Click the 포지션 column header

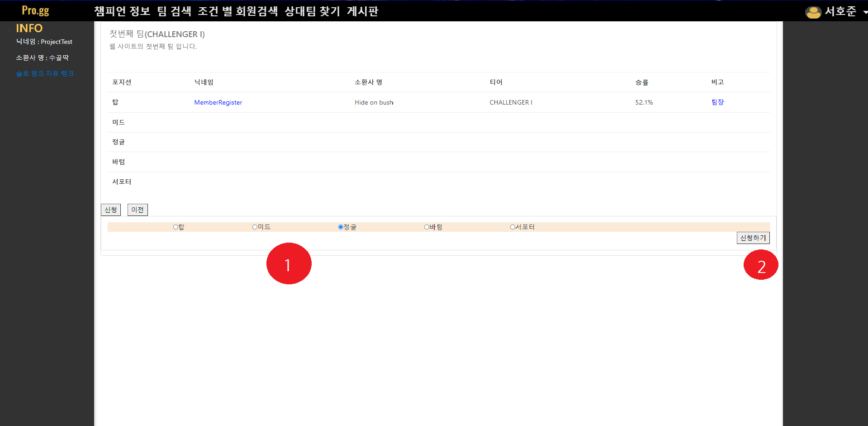tap(122, 82)
